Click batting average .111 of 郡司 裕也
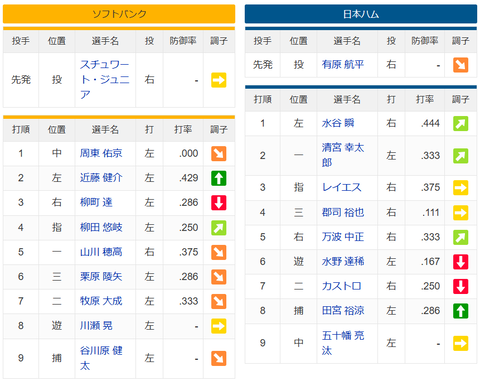 pyautogui.click(x=431, y=213)
